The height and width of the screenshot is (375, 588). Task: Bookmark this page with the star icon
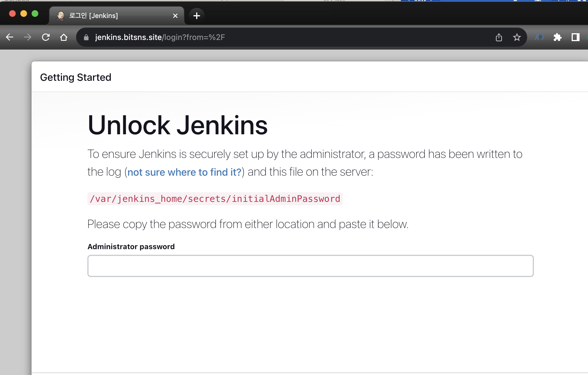point(517,37)
